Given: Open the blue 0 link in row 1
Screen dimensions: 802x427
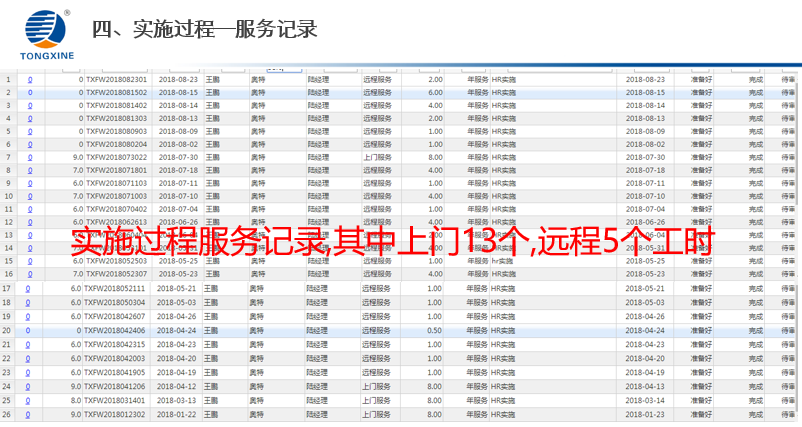Looking at the screenshot, I should tap(29, 79).
